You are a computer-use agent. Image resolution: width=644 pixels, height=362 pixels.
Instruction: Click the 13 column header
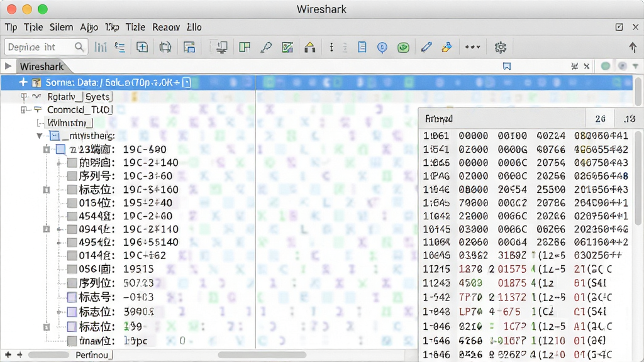629,119
